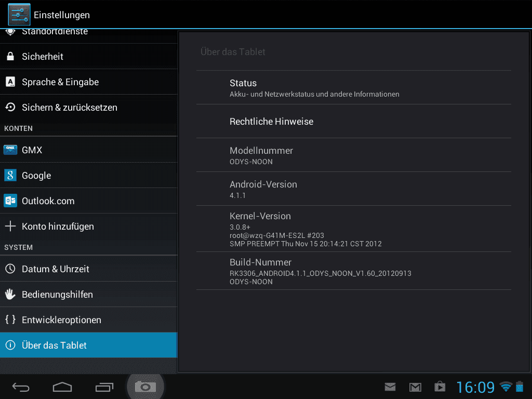Tap the Einstellungen title text
Image resolution: width=532 pixels, height=399 pixels.
click(x=62, y=15)
